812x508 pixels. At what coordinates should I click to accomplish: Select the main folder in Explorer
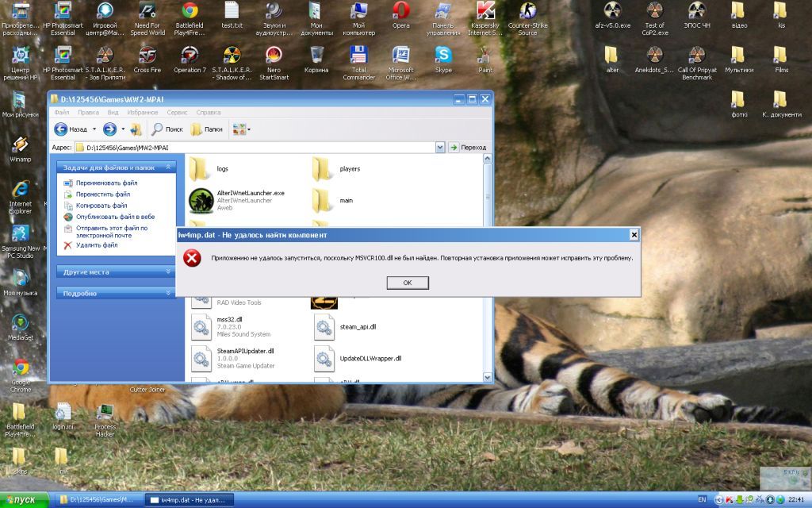[332, 200]
